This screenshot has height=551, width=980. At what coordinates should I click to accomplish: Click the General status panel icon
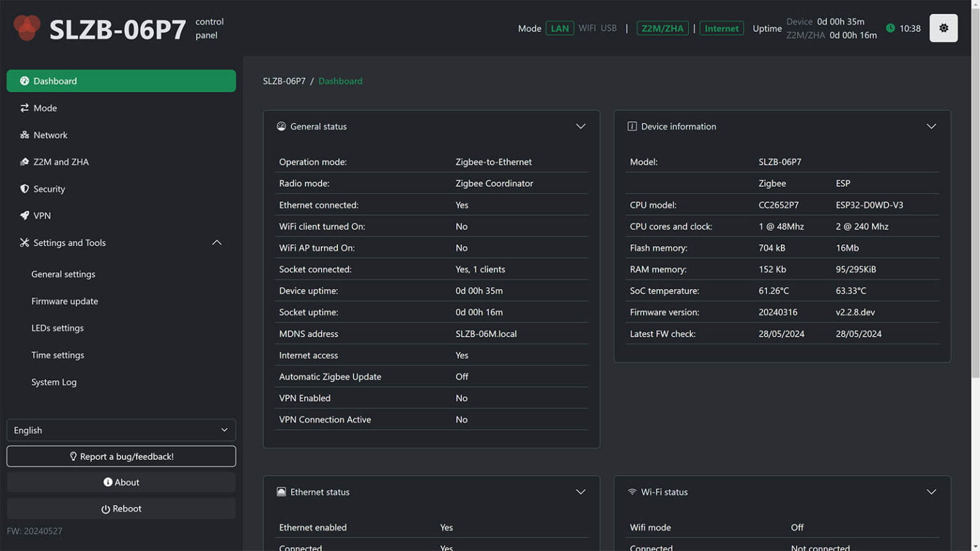281,126
